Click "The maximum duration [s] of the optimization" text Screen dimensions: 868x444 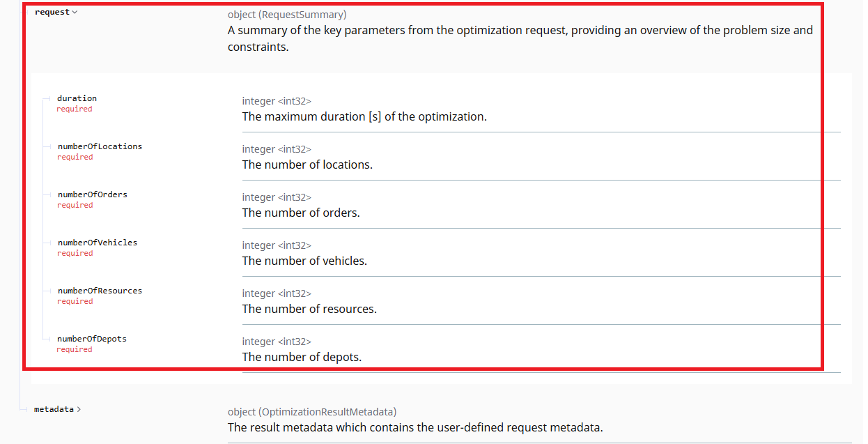point(364,116)
